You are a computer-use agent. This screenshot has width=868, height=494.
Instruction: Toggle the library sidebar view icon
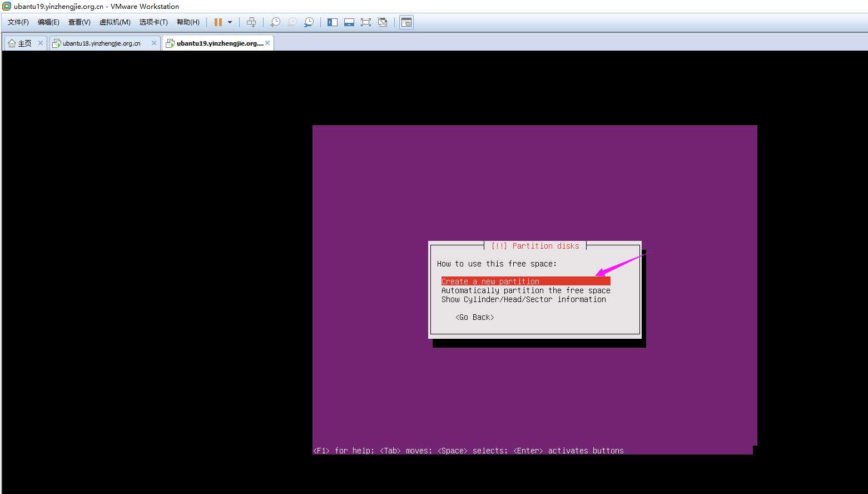333,22
